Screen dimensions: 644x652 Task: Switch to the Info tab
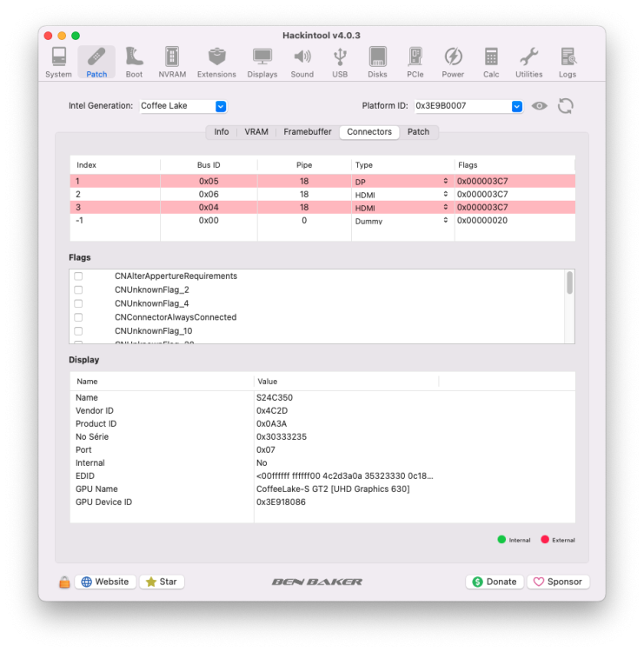coord(221,132)
